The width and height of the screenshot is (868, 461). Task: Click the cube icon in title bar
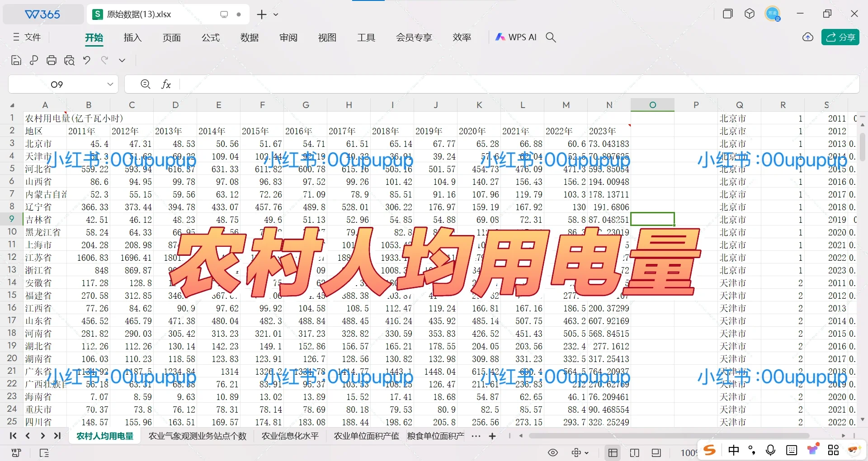coord(750,14)
